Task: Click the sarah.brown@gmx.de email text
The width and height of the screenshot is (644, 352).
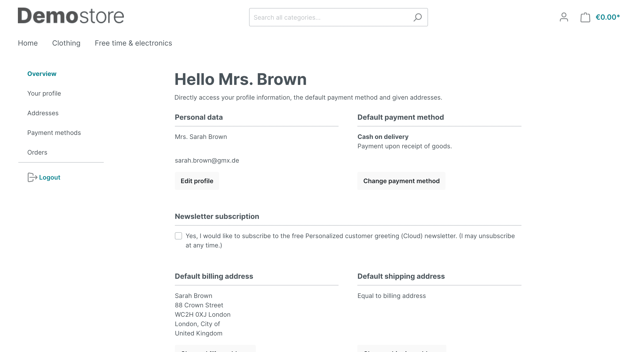Action: pyautogui.click(x=207, y=160)
